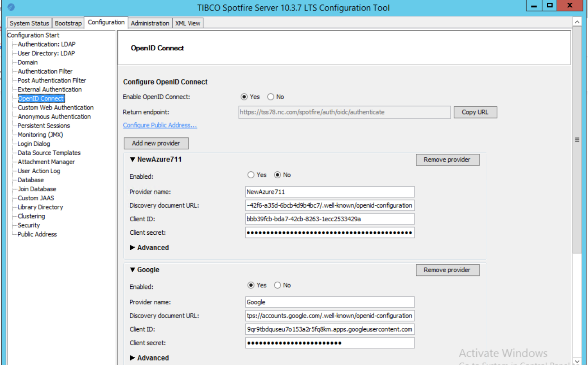Click the scroll up arrow of vertical scrollbar

577,21
